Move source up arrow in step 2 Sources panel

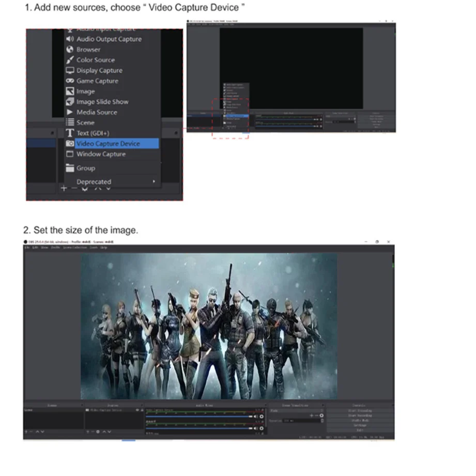pos(104,432)
